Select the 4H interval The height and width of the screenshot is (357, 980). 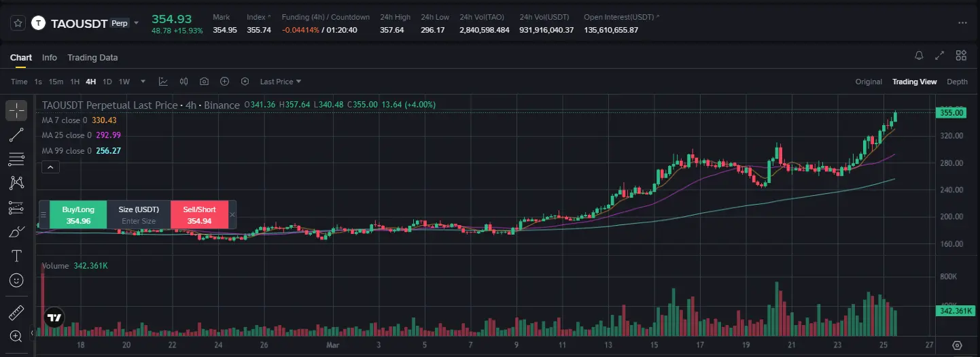(91, 82)
